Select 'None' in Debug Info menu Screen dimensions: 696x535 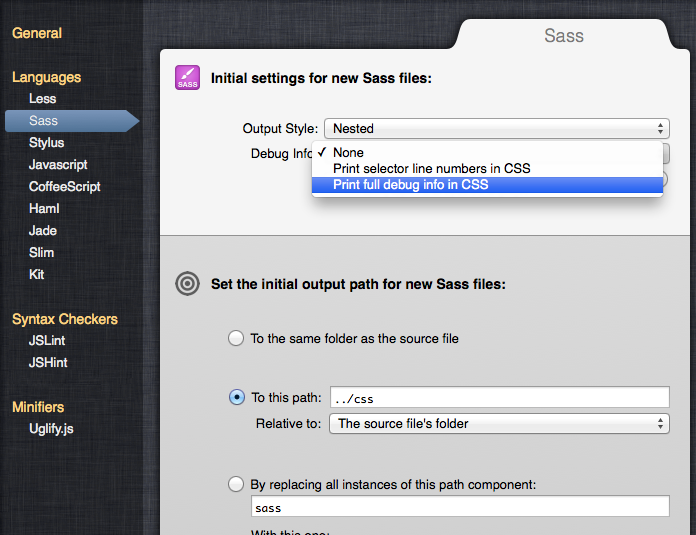348,153
